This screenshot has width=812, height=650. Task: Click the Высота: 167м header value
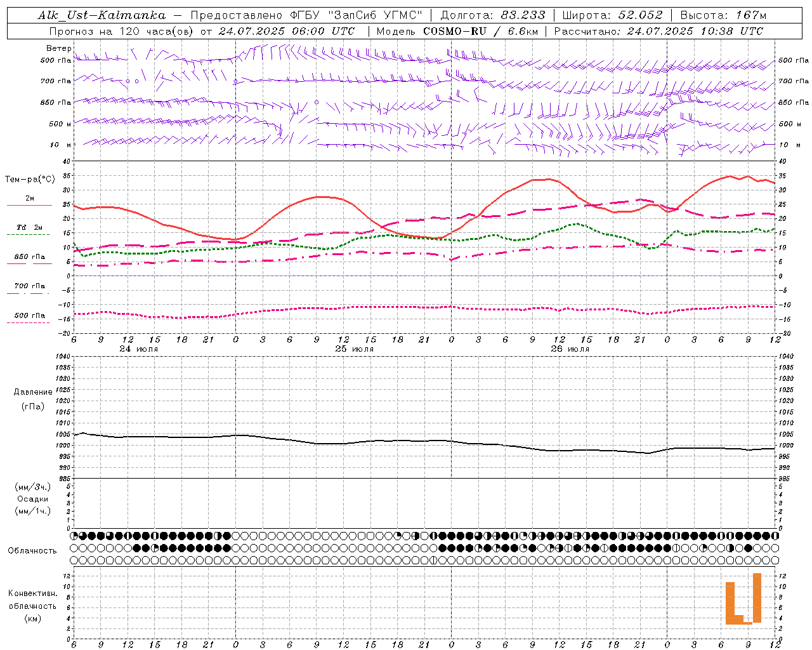(723, 15)
